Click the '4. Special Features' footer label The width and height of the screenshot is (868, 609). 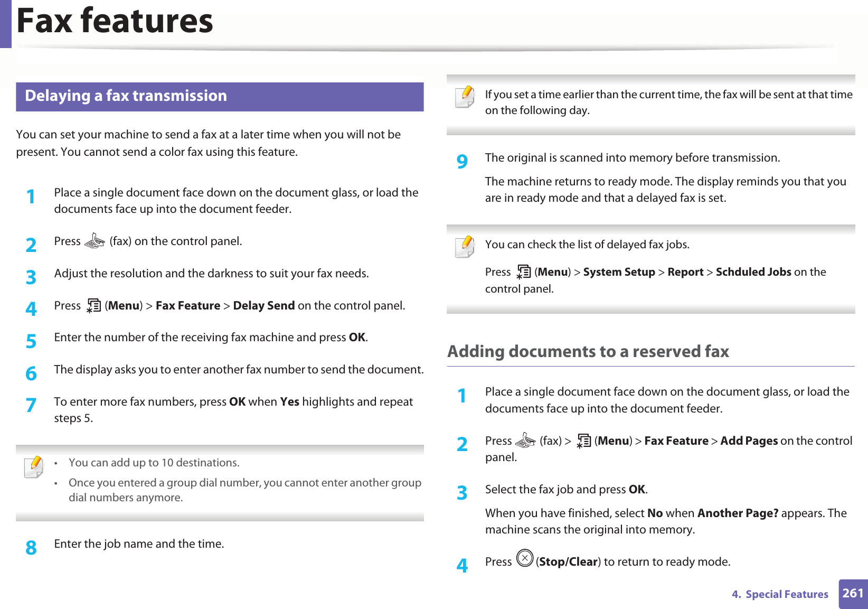pyautogui.click(x=780, y=594)
